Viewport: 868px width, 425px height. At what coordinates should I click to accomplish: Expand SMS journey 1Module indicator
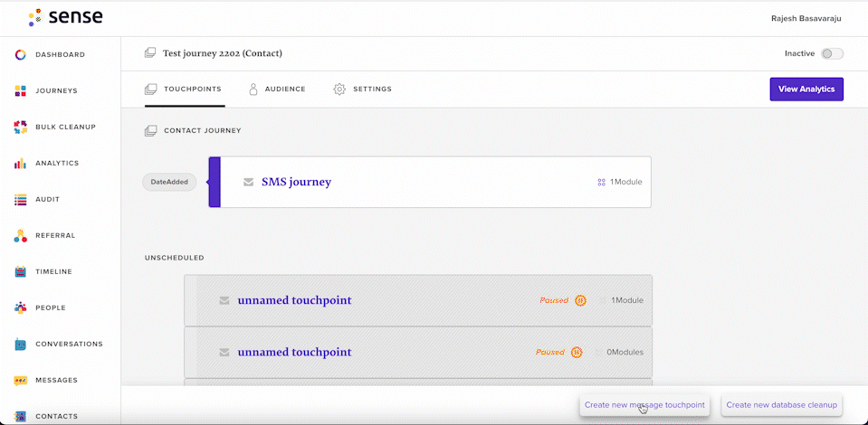click(x=620, y=182)
